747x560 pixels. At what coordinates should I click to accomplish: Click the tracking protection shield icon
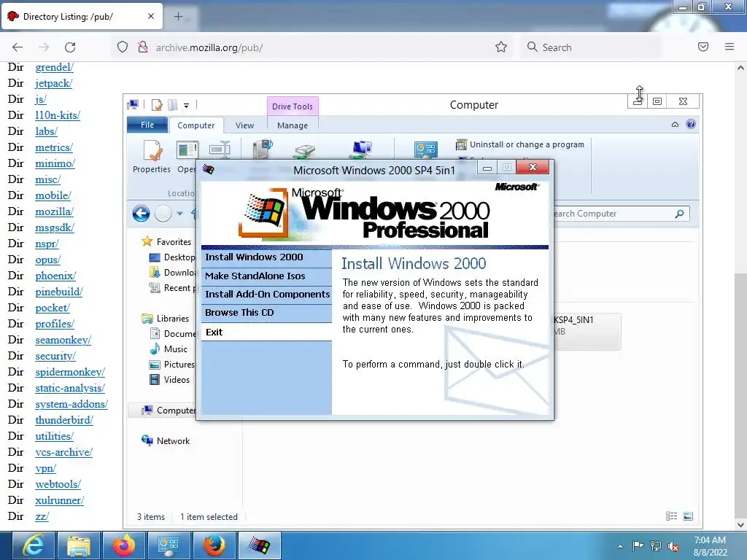pos(123,47)
